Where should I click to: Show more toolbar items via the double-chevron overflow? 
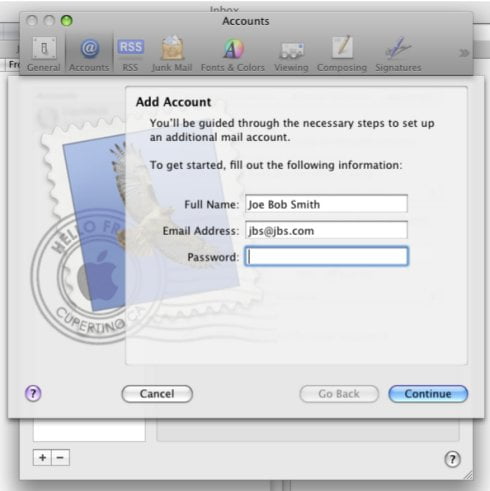click(464, 53)
